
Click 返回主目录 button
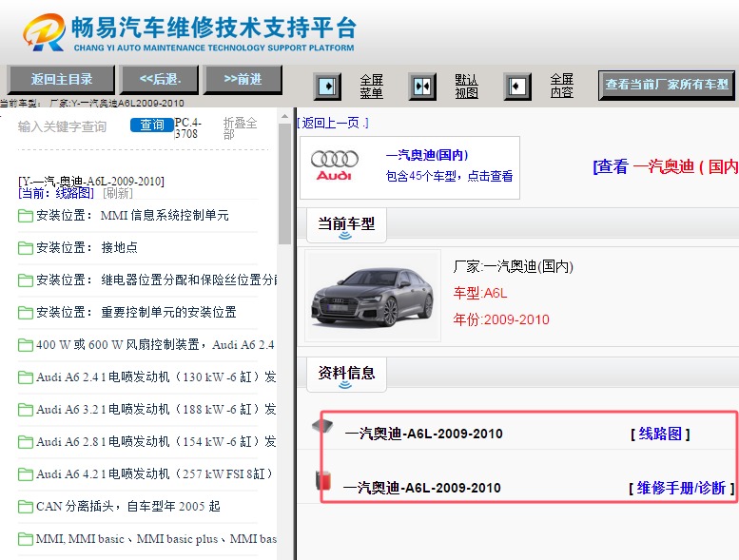point(61,79)
